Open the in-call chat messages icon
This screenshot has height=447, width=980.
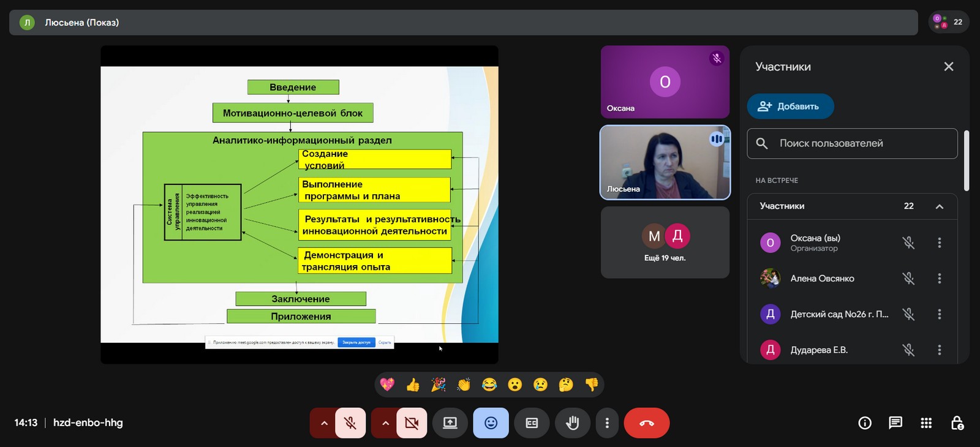point(895,423)
